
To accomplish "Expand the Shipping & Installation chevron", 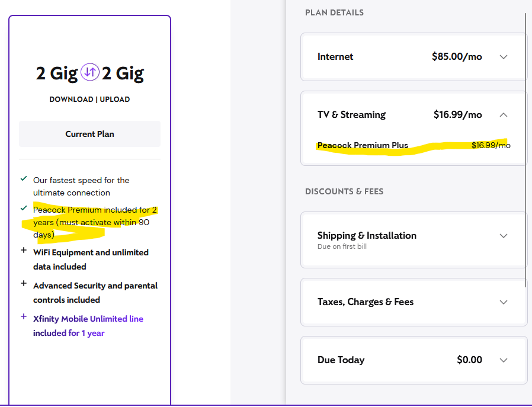I will pos(504,236).
